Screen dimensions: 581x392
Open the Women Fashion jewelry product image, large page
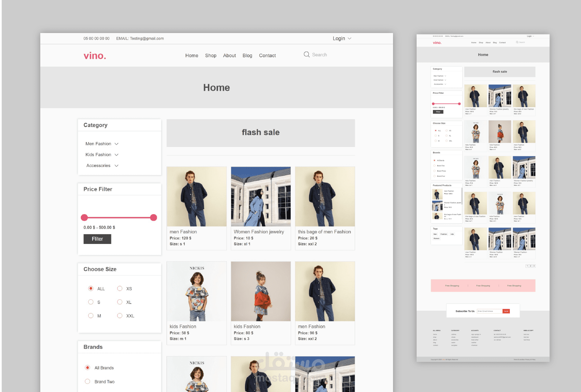[261, 197]
